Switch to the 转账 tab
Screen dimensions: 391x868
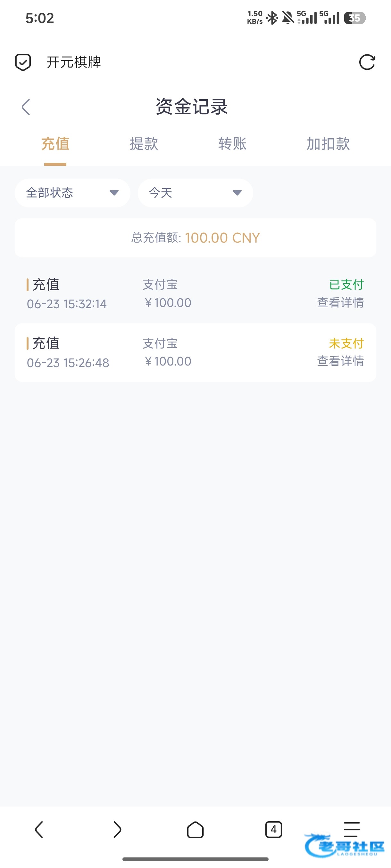[232, 144]
